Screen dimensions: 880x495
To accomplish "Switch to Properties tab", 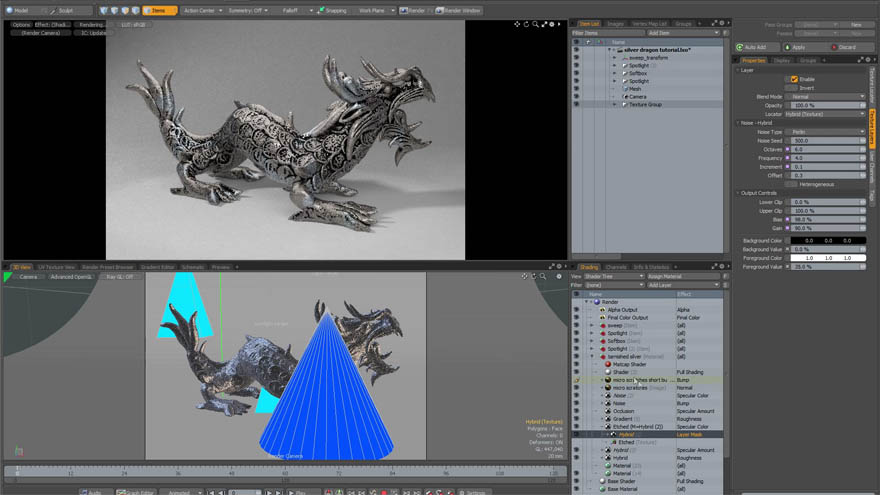I will (753, 60).
